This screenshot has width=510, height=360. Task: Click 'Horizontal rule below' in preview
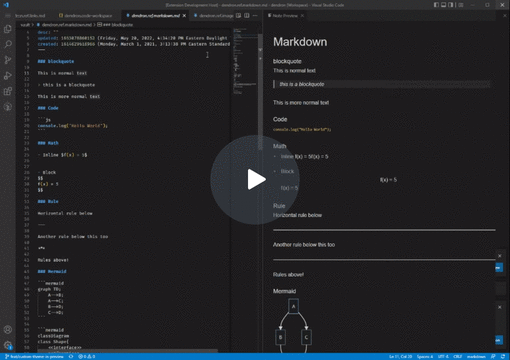pos(297,215)
